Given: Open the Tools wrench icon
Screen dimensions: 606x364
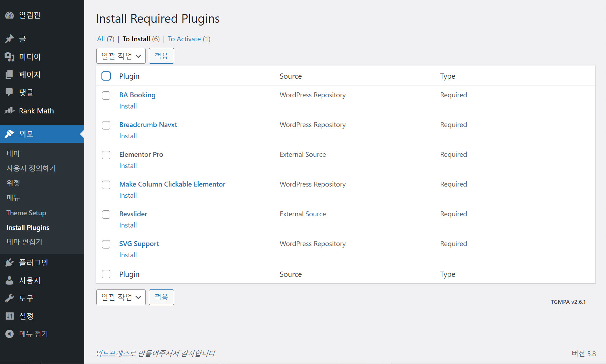Looking at the screenshot, I should pyautogui.click(x=9, y=298).
